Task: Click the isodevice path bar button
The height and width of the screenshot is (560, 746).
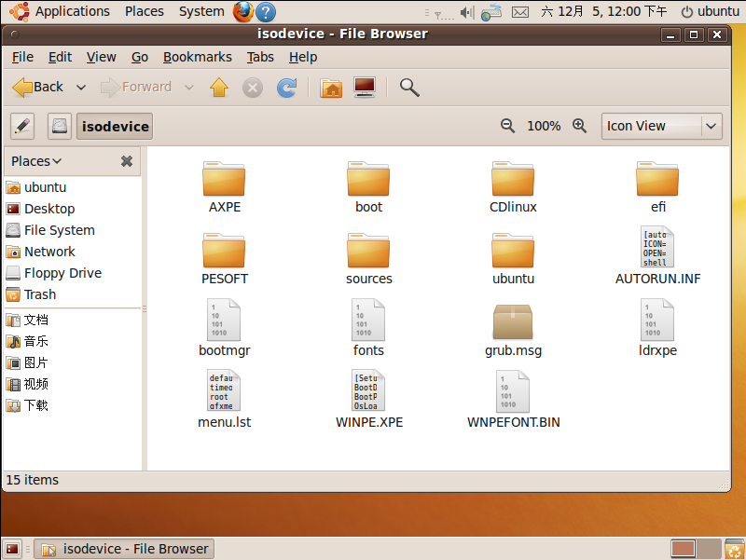Action: pos(115,127)
